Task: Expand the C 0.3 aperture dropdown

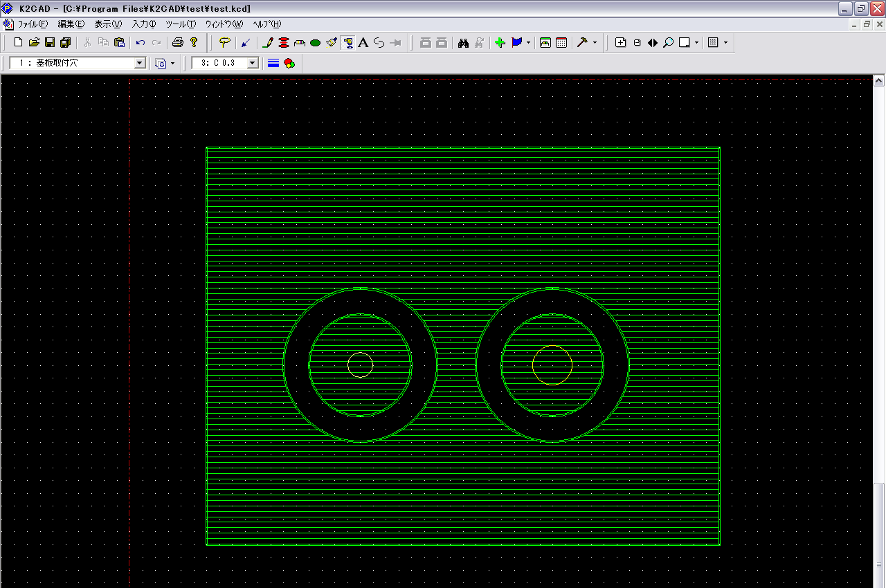Action: click(x=253, y=63)
